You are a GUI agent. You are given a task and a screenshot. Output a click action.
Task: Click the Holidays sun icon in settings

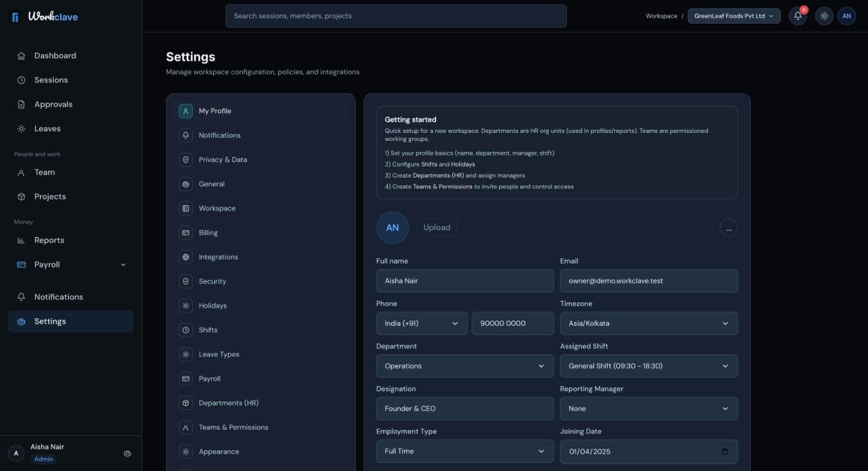pos(186,306)
